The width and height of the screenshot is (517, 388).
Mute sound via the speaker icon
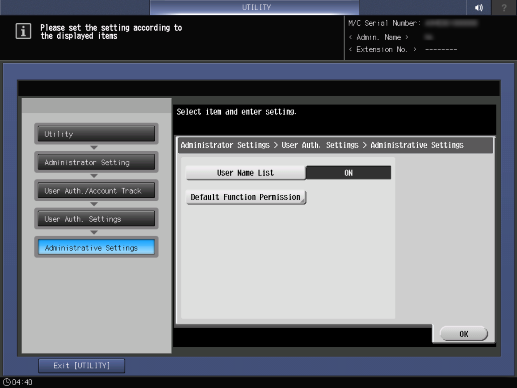(x=479, y=7)
